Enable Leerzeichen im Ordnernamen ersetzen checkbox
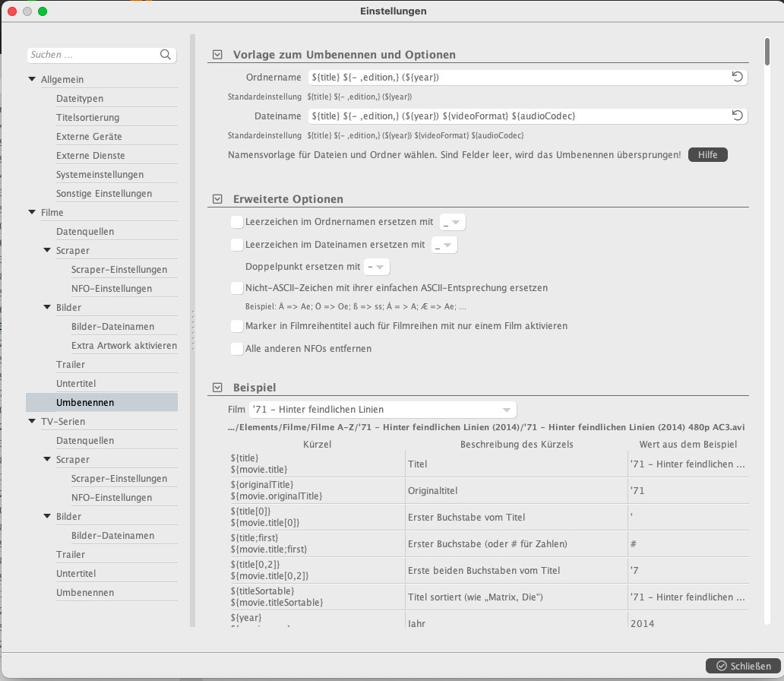The height and width of the screenshot is (681, 784). tap(237, 222)
